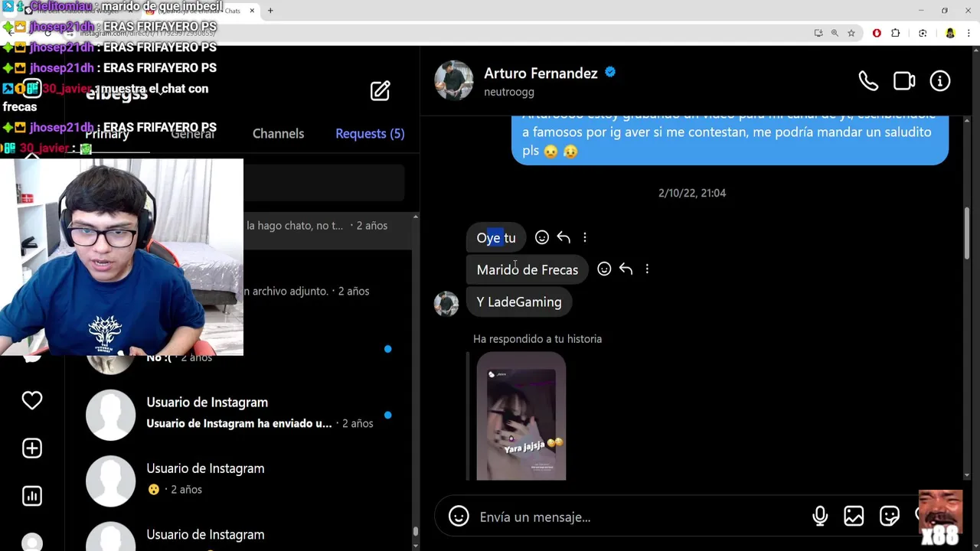Install the app from the address bar icon
Image resolution: width=980 pixels, height=551 pixels.
pos(818,33)
